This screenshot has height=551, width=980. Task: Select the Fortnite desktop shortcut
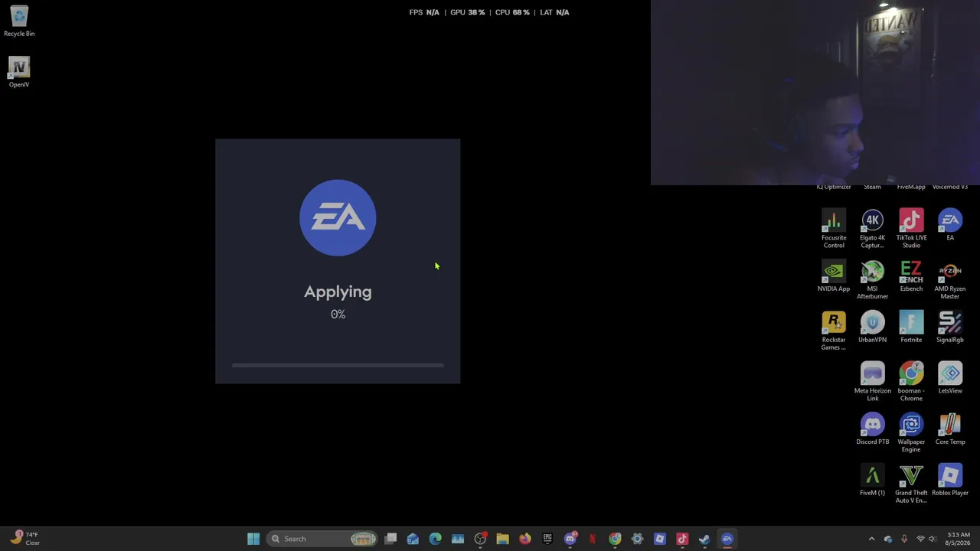(911, 328)
